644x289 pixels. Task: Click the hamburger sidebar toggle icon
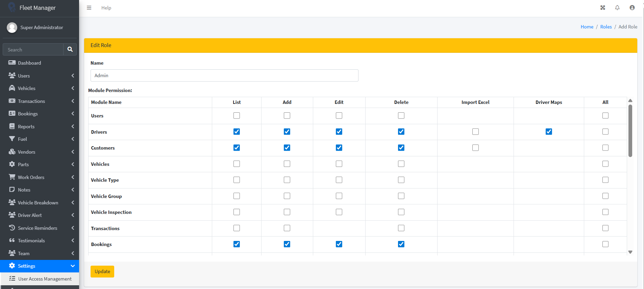(x=89, y=8)
